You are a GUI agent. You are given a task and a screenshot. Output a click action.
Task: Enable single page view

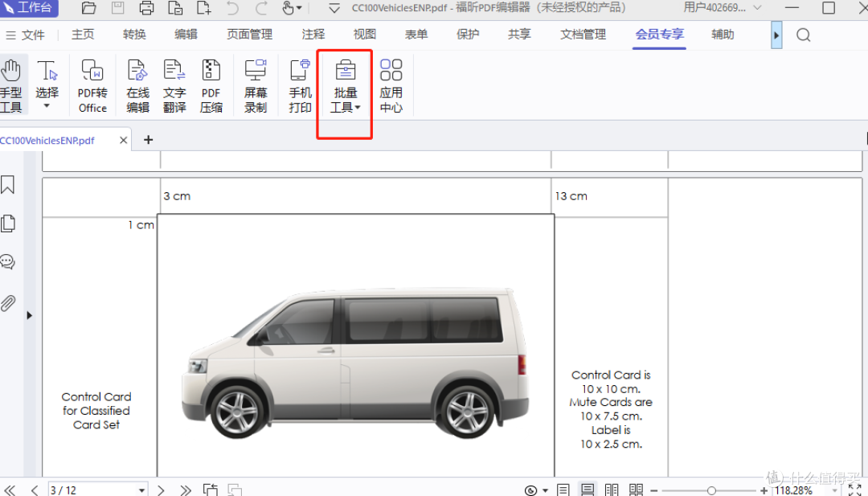(563, 490)
